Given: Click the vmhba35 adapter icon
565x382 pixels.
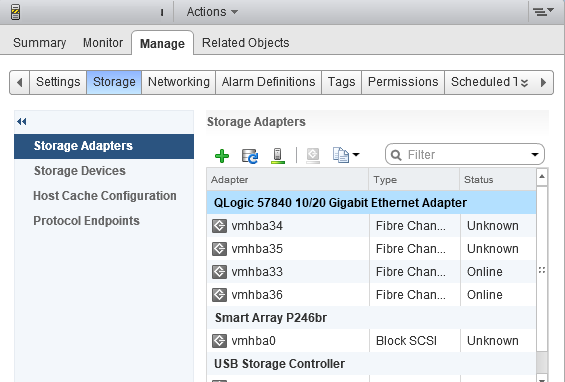Looking at the screenshot, I should click(x=219, y=249).
